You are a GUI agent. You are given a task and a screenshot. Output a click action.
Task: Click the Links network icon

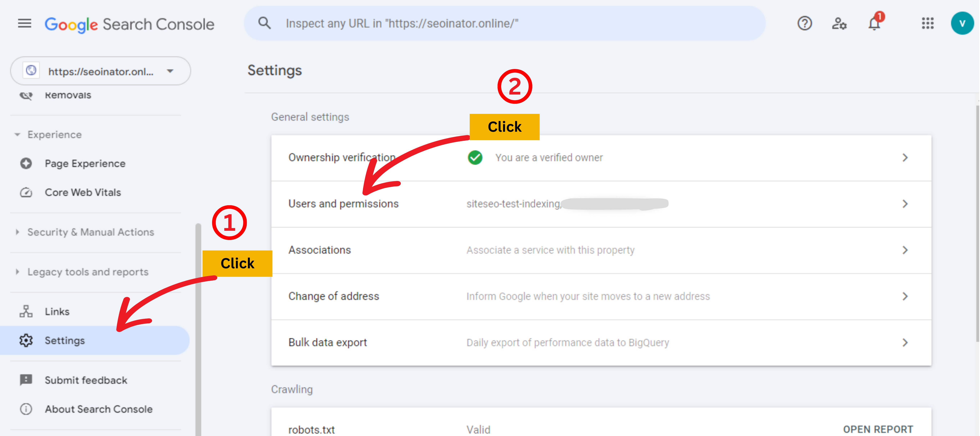26,311
